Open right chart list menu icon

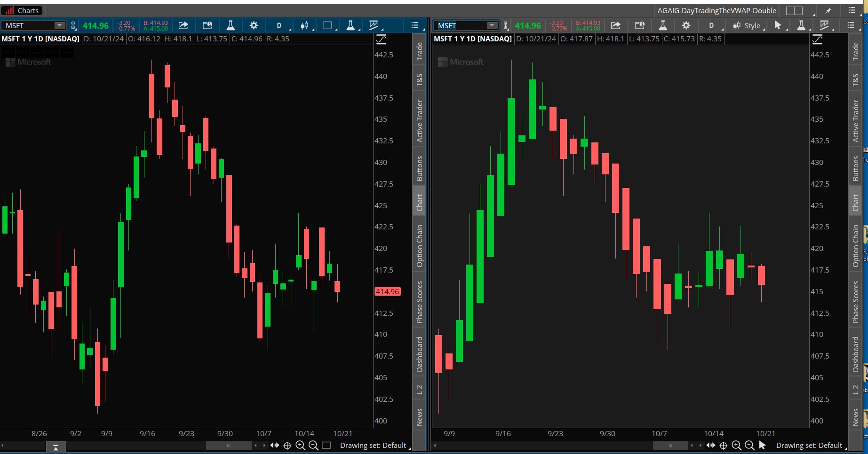(x=851, y=25)
